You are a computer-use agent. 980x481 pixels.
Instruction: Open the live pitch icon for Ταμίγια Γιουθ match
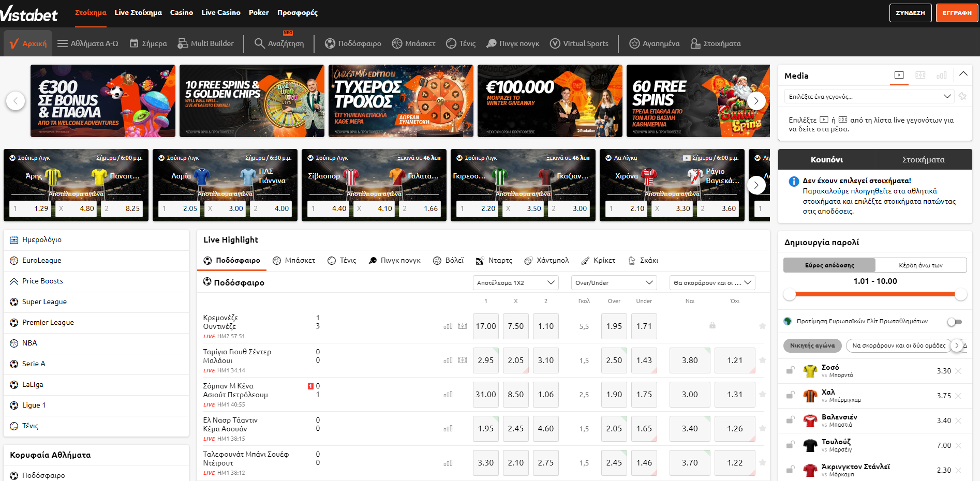point(463,360)
